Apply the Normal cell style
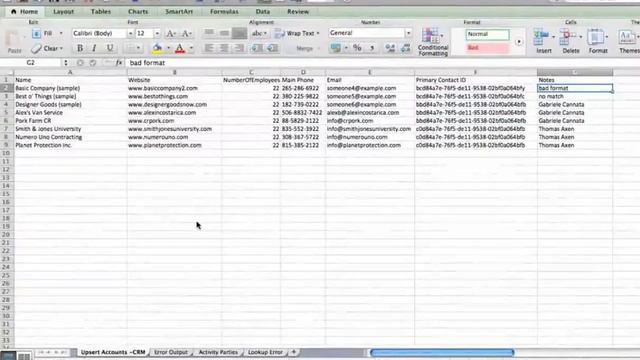The width and height of the screenshot is (640, 360). click(x=487, y=34)
